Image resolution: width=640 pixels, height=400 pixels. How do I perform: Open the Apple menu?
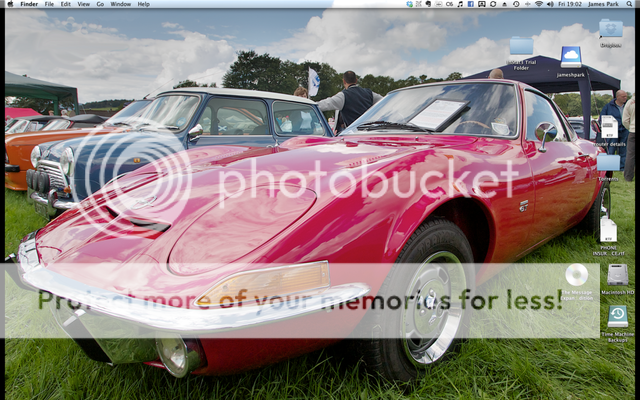[x=10, y=4]
